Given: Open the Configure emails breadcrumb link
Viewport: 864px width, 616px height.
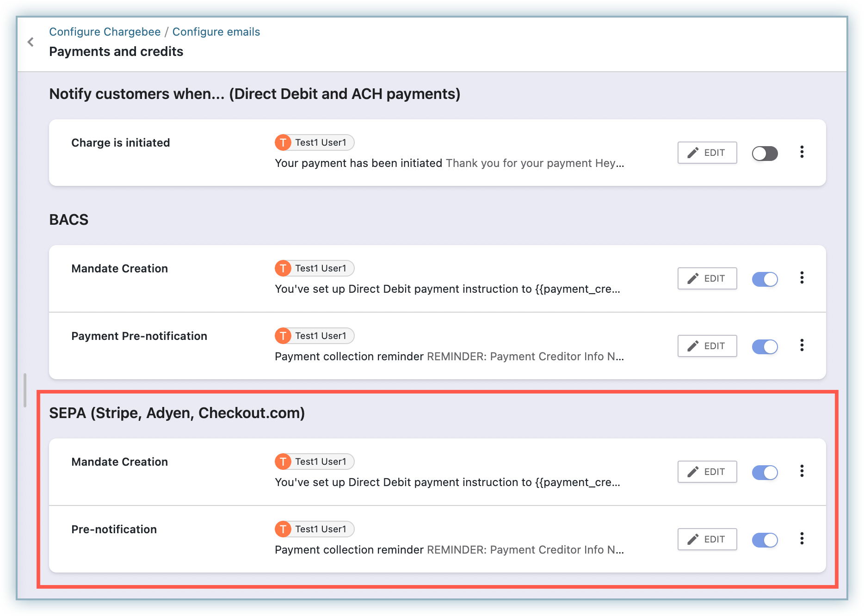Looking at the screenshot, I should 216,32.
